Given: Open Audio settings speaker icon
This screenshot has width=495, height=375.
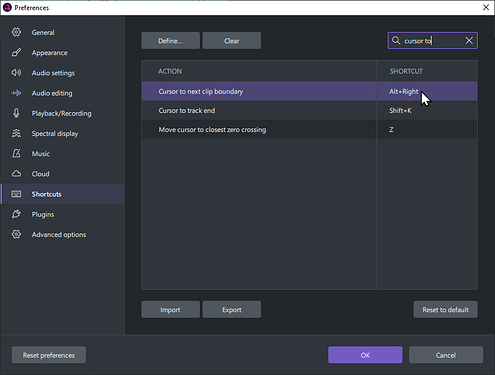Looking at the screenshot, I should [16, 73].
